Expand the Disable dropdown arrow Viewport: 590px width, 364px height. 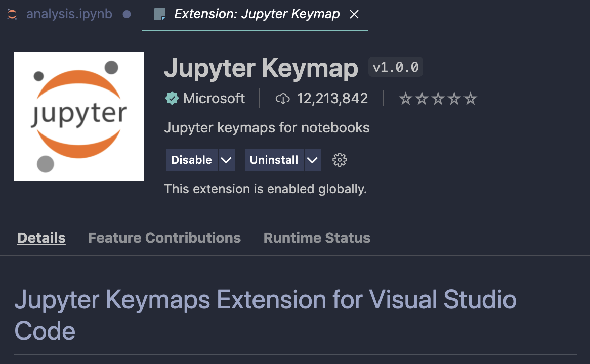(226, 160)
